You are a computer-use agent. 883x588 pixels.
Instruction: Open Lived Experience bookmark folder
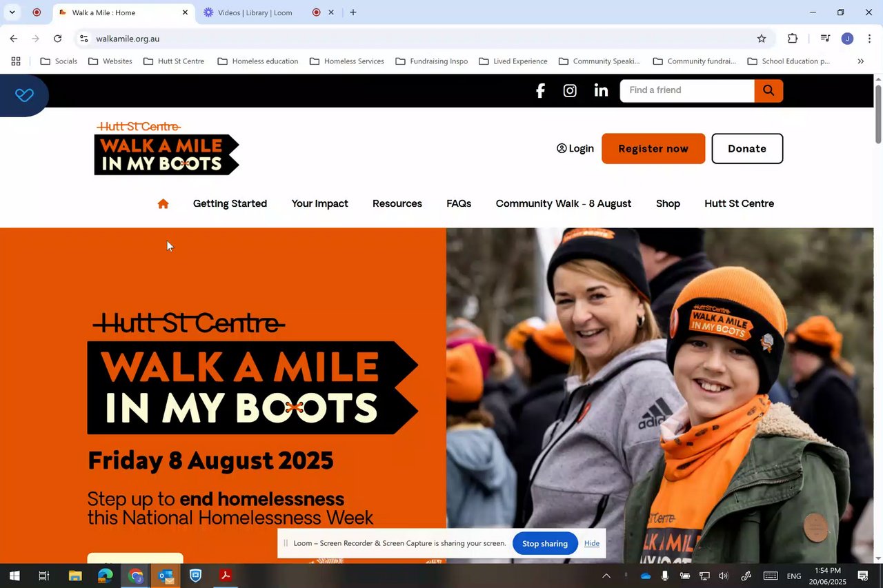coord(513,61)
